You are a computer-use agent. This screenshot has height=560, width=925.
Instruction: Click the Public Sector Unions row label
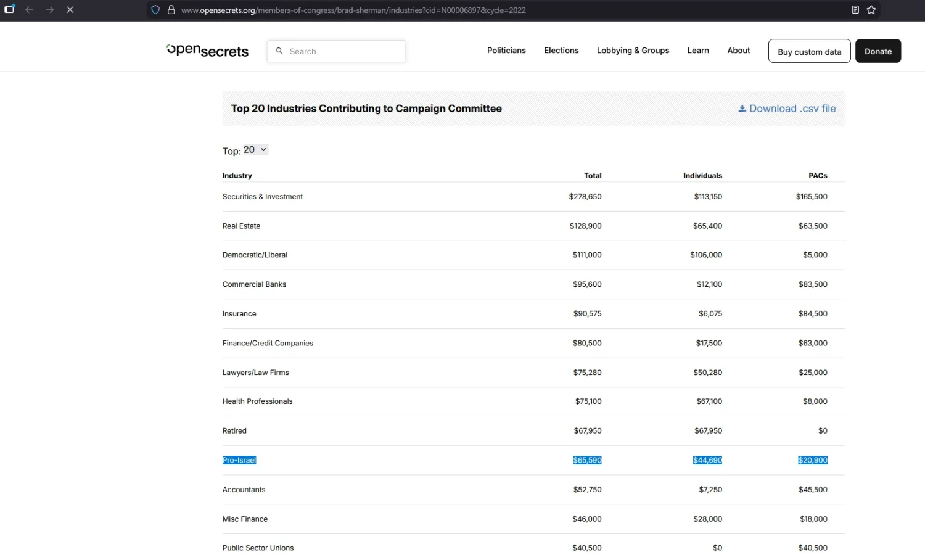(x=258, y=548)
